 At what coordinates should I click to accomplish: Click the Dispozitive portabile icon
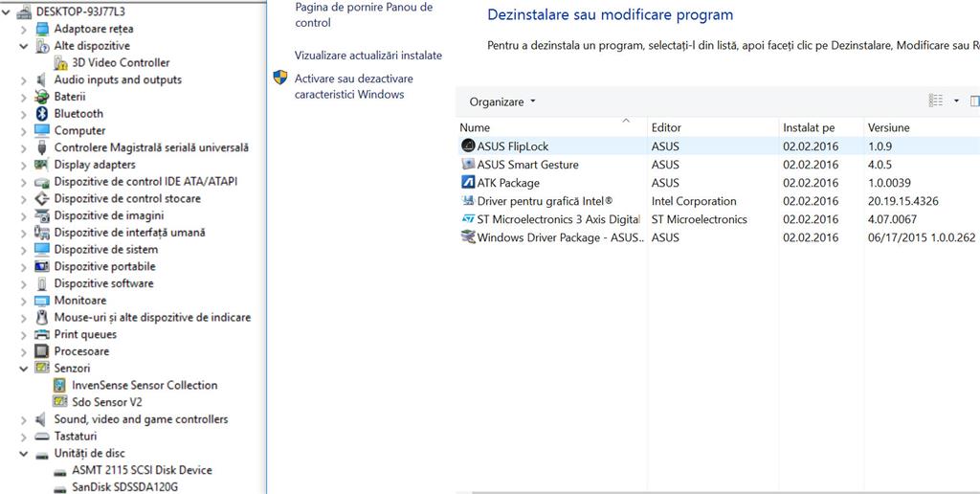click(42, 266)
